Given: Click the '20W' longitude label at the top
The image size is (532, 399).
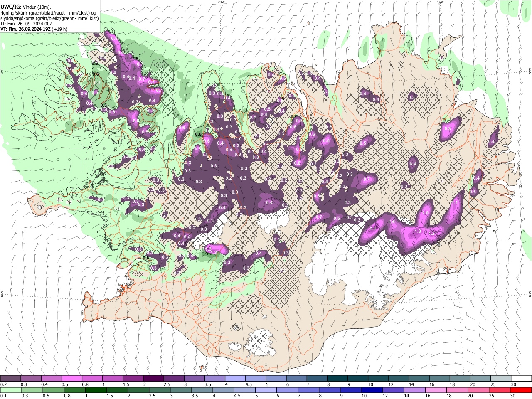Looking at the screenshot, I should [x=221, y=2].
